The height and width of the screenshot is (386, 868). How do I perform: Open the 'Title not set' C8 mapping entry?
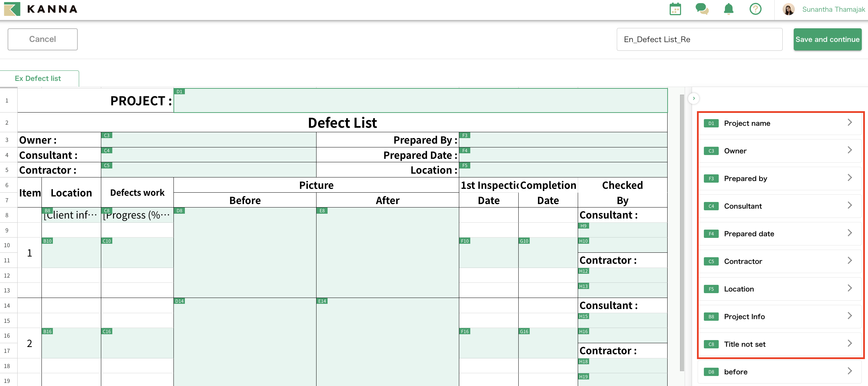click(781, 344)
